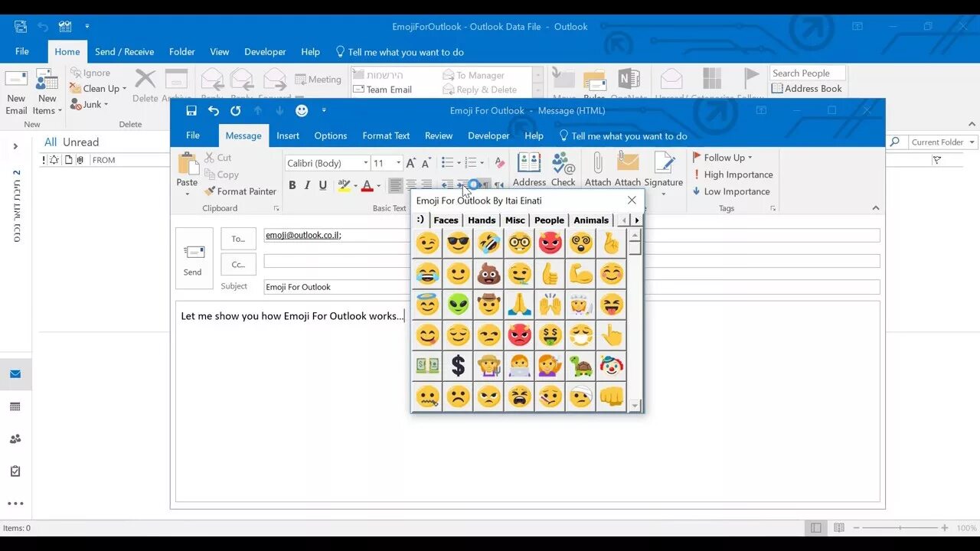980x551 pixels.
Task: Insert the tears of joy emoji
Action: (x=427, y=274)
